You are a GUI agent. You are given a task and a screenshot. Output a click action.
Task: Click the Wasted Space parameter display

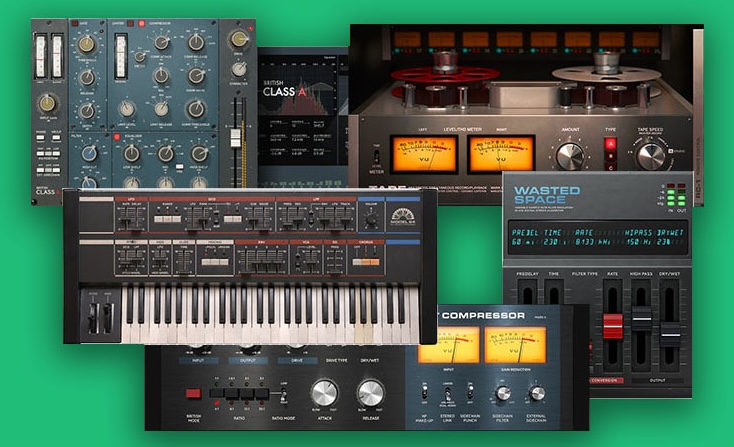(597, 237)
